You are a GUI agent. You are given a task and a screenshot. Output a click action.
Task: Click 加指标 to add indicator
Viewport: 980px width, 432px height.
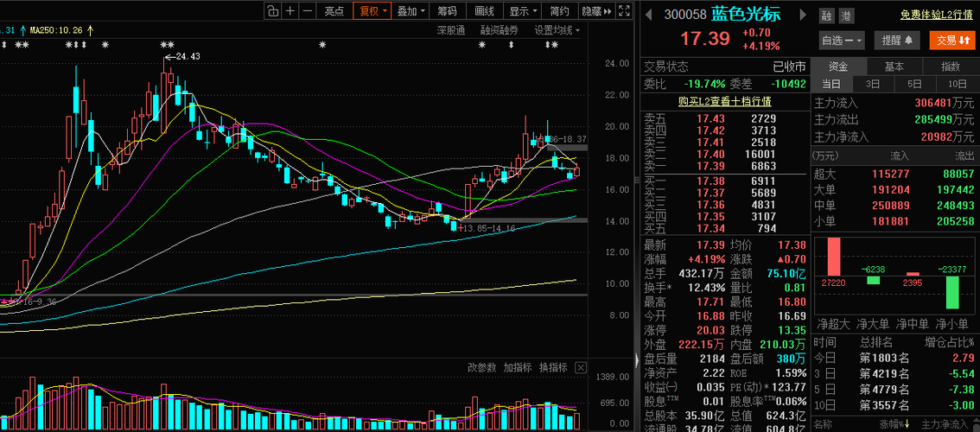point(518,367)
